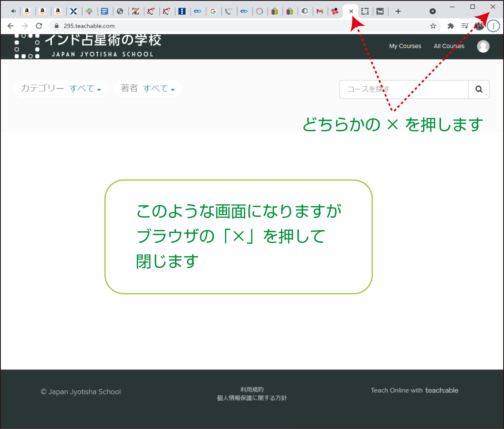
Task: Switch to the muted audio speaker tab
Action: (x=13, y=11)
